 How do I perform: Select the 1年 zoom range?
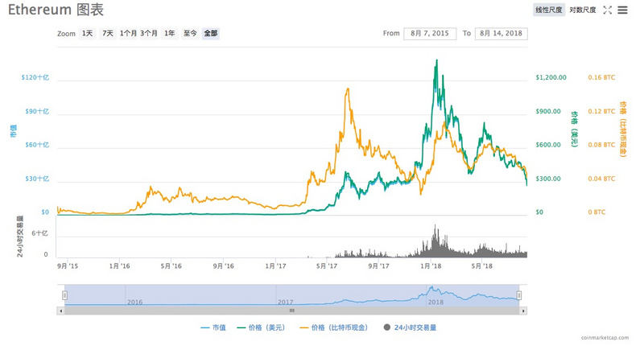point(170,33)
